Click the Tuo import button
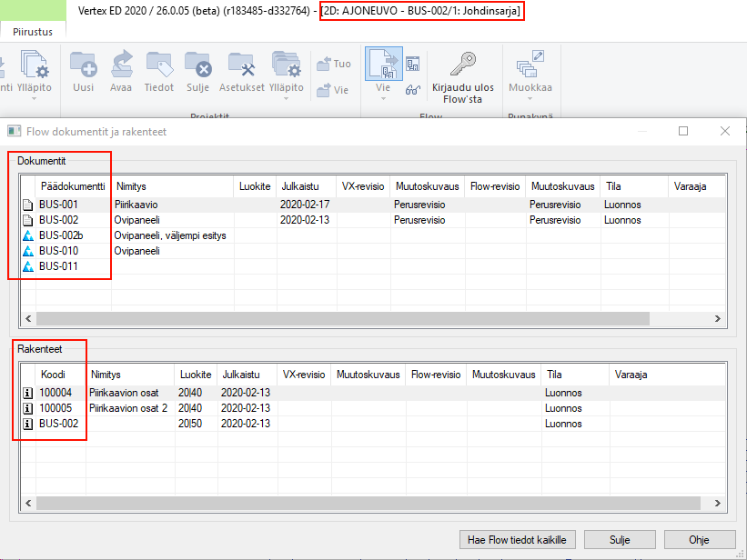747x560 pixels. click(x=333, y=65)
